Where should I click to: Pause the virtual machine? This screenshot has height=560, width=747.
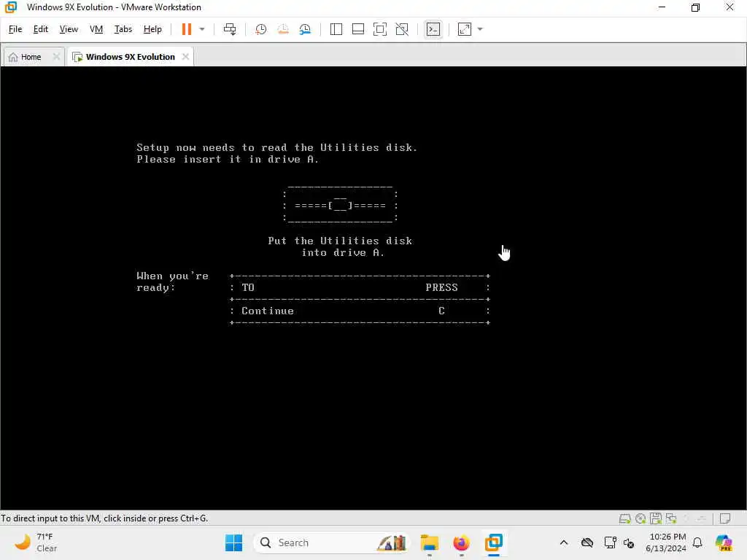coord(187,29)
